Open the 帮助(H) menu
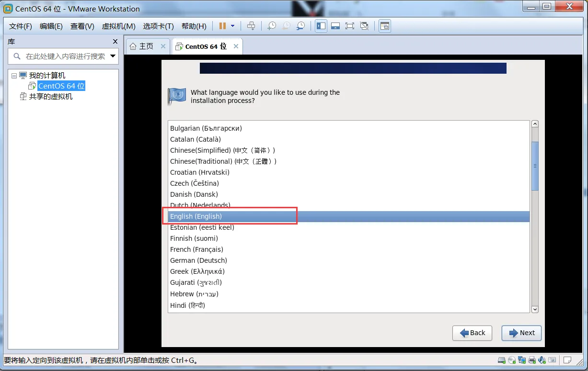Viewport: 588px width, 371px height. [194, 26]
